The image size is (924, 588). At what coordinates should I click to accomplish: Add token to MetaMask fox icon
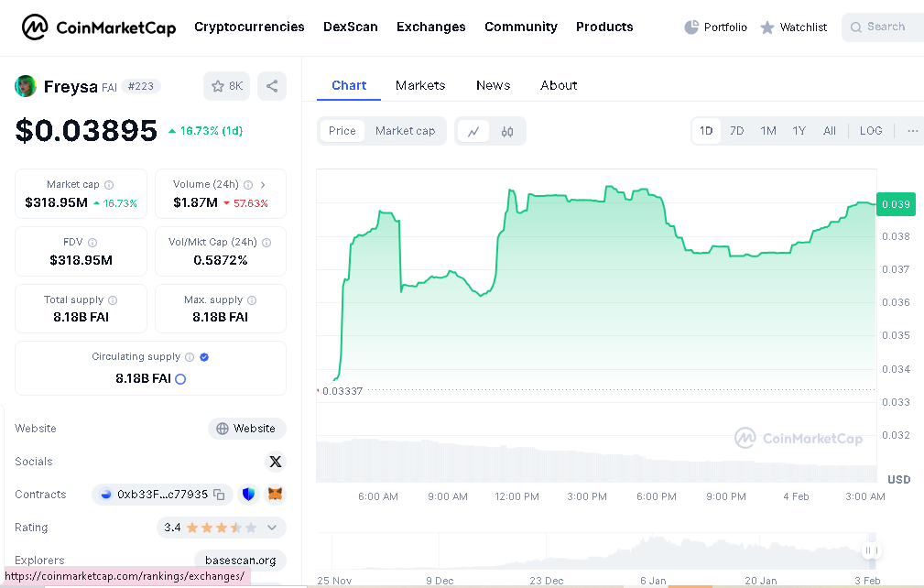click(276, 495)
